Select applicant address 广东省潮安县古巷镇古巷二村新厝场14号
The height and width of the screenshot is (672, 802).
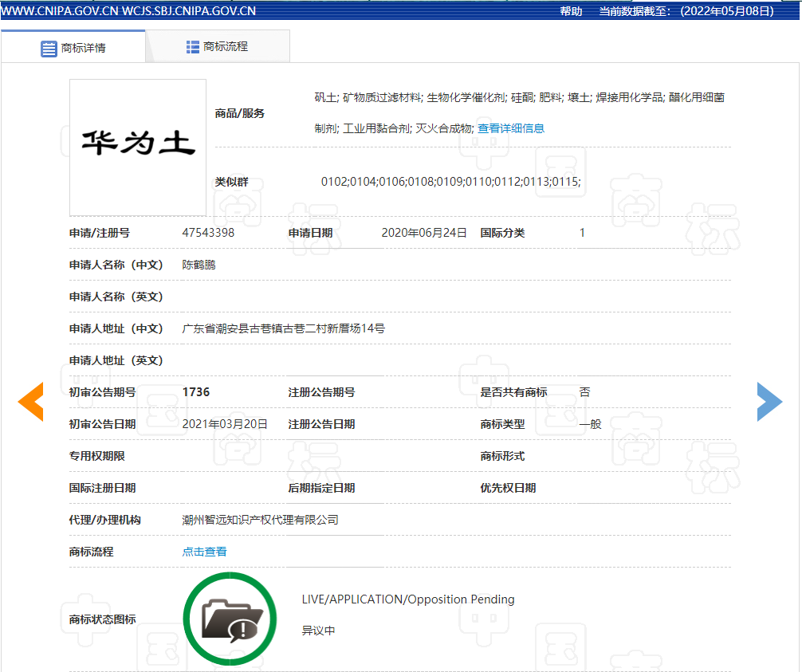pyautogui.click(x=283, y=328)
